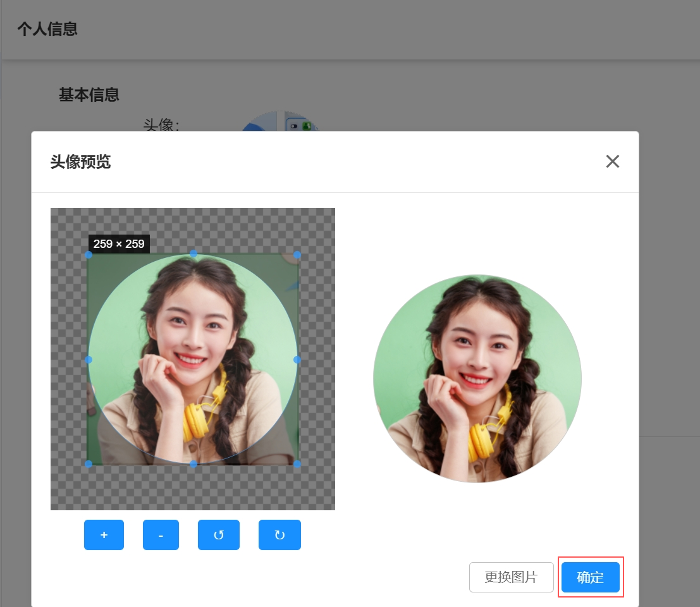Rotate image counterclockwise
The width and height of the screenshot is (700, 607).
click(x=219, y=535)
